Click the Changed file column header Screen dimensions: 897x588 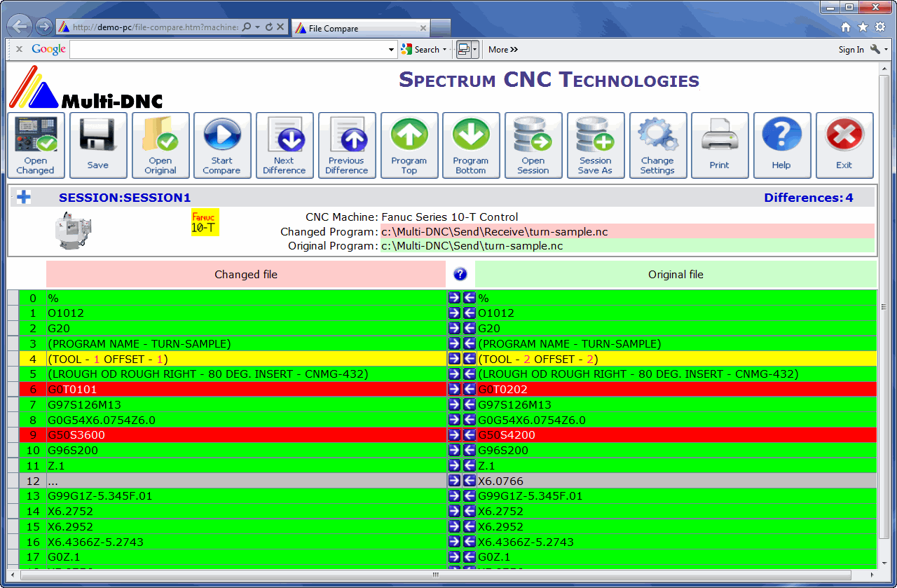tap(246, 275)
